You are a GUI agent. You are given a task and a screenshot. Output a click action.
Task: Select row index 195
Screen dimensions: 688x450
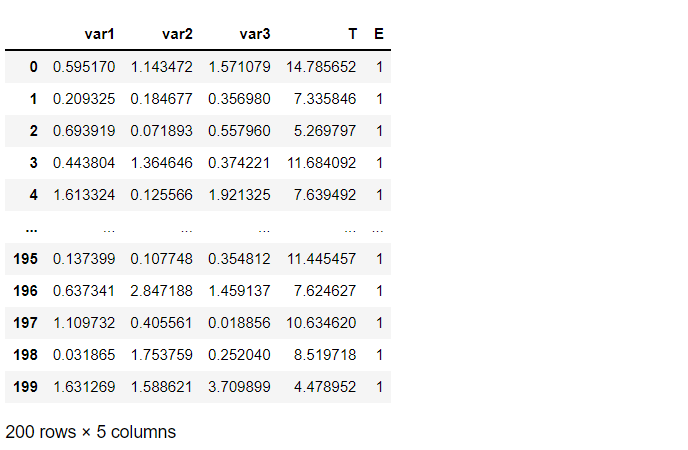(26, 259)
